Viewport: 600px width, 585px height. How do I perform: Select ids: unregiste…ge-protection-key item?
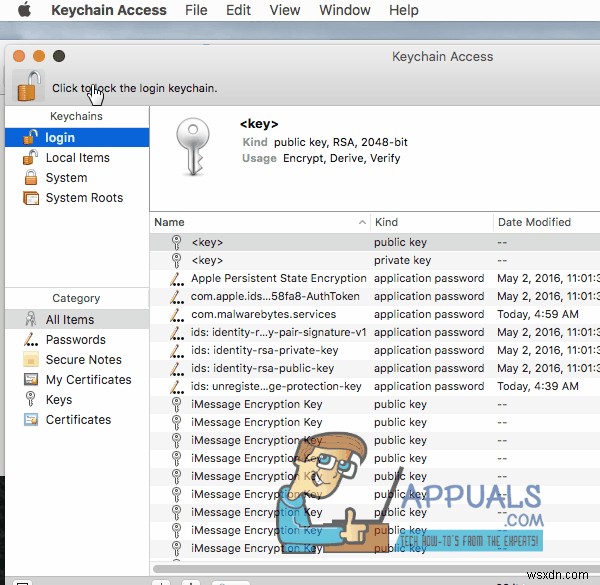tap(375, 386)
